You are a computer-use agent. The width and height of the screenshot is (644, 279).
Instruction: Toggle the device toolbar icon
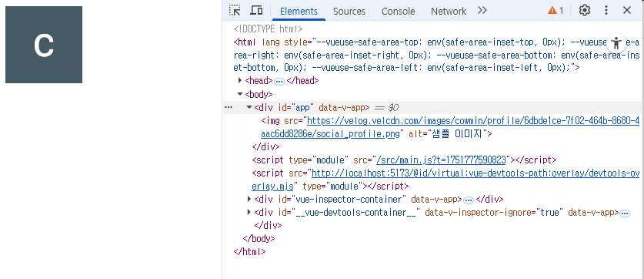257,11
